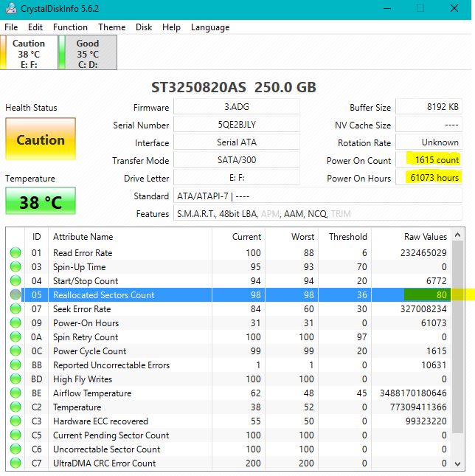This screenshot has width=475, height=476.
Task: Click the Worst column header
Action: [291, 236]
